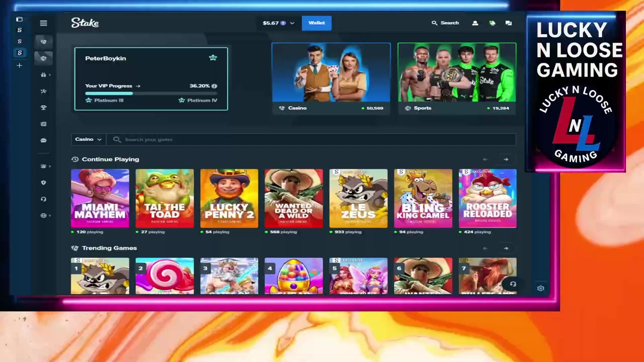Open the Rooster Reloaded game
The width and height of the screenshot is (644, 362).
point(488,198)
